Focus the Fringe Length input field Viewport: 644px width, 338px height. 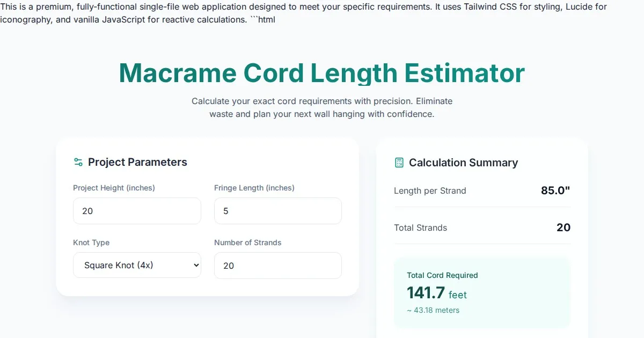tap(277, 211)
